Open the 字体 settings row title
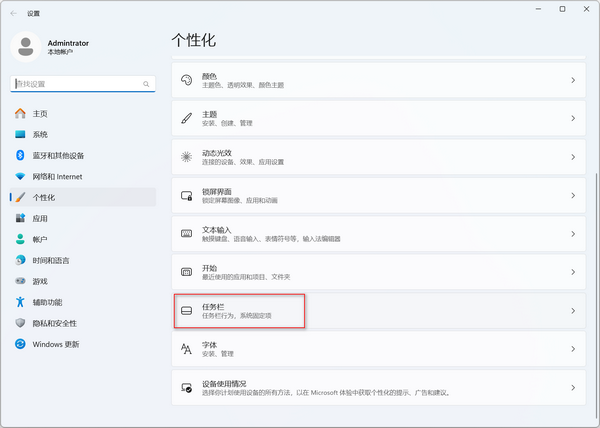The height and width of the screenshot is (428, 600). [x=209, y=345]
